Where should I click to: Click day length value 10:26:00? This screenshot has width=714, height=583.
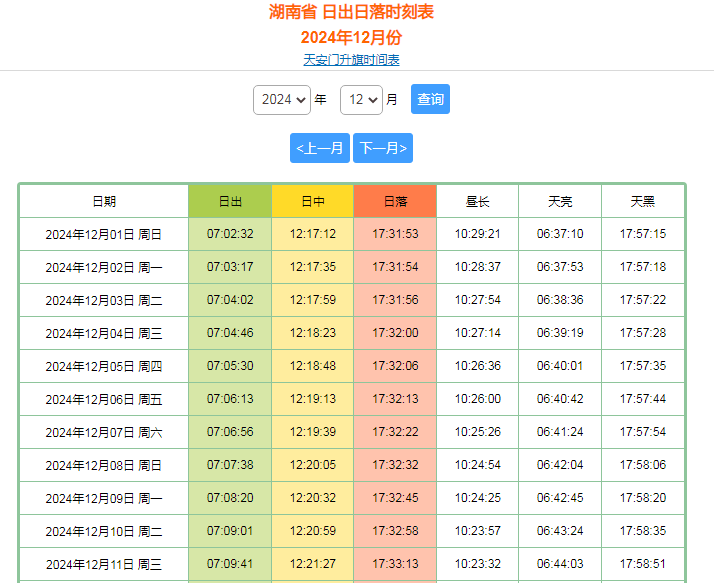[477, 399]
